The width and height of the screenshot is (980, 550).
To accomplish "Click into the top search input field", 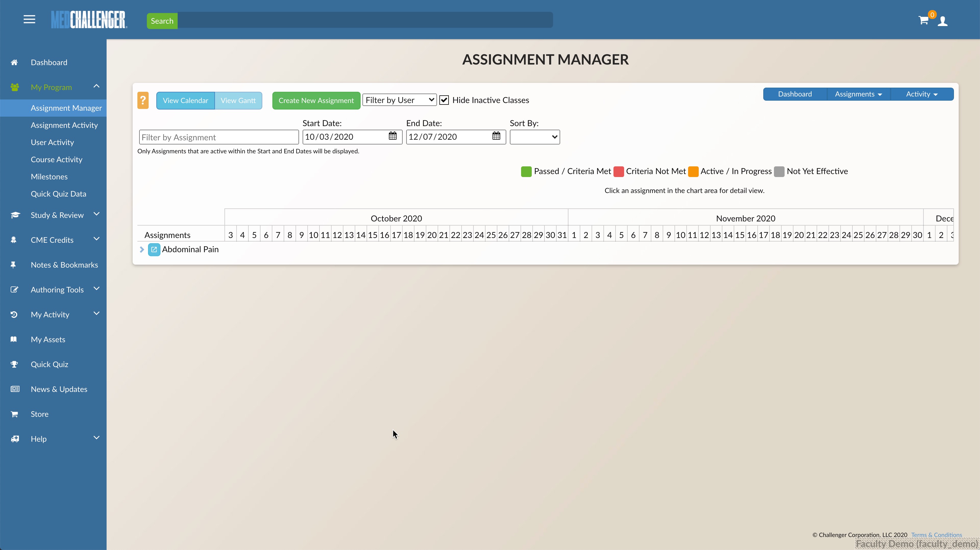I will pyautogui.click(x=365, y=20).
